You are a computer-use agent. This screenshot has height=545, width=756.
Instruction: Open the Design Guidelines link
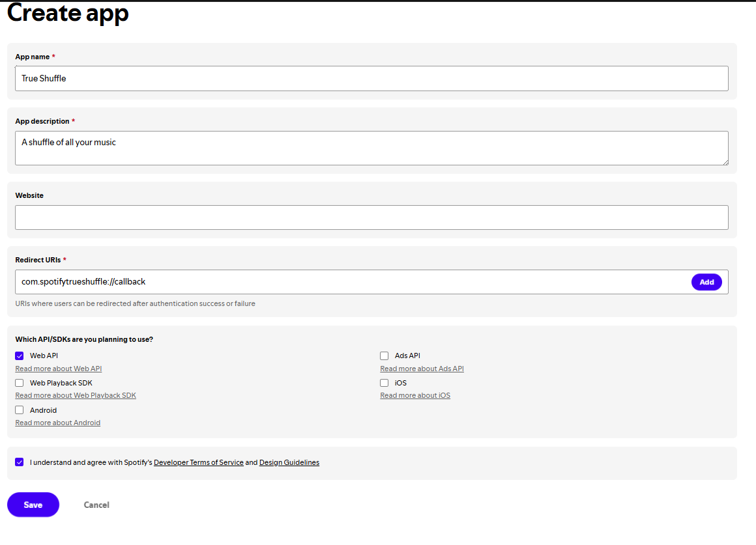(x=289, y=462)
